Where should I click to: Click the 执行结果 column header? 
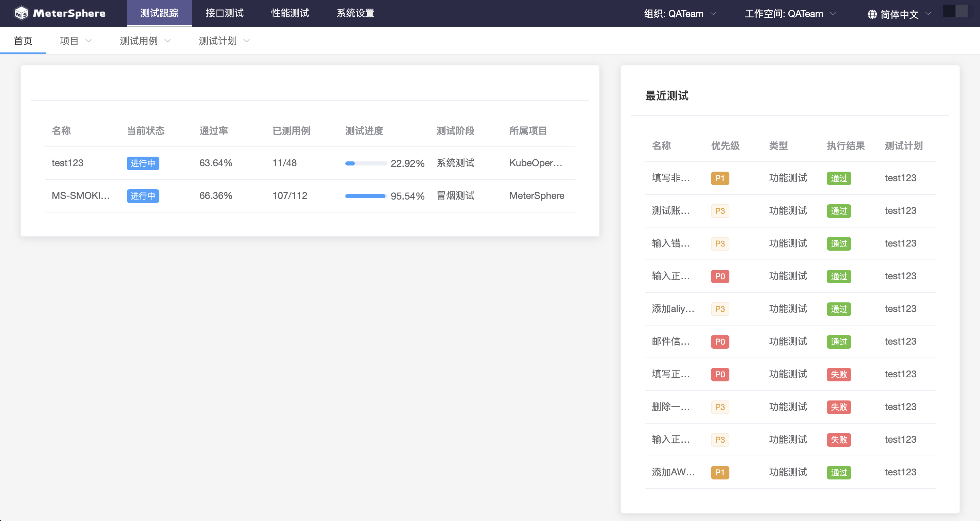[846, 146]
